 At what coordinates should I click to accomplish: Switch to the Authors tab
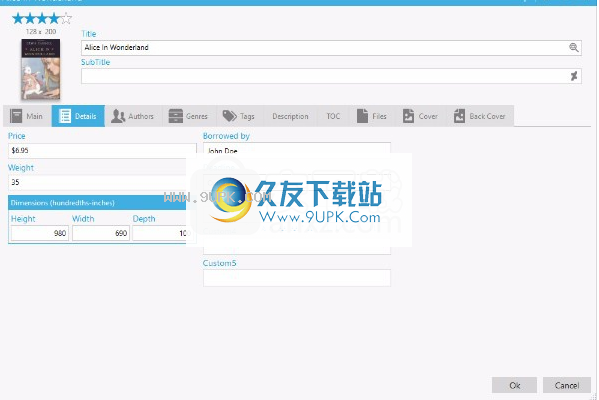click(133, 116)
